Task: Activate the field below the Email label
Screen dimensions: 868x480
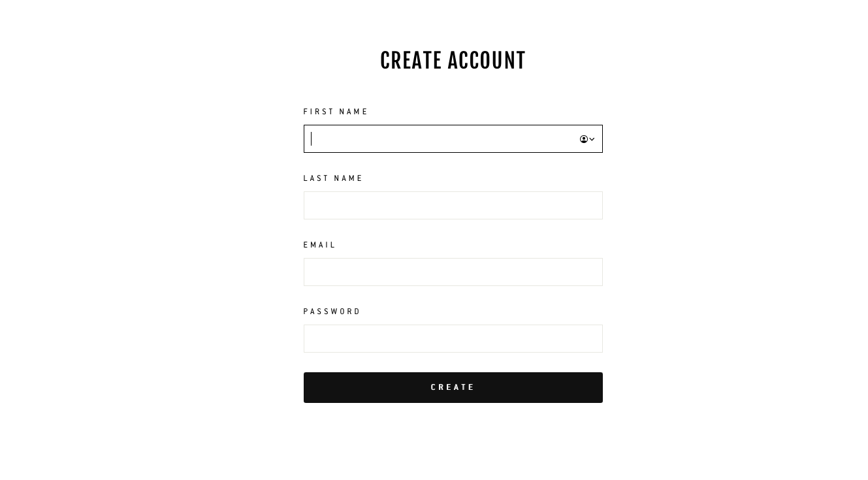Action: click(453, 272)
